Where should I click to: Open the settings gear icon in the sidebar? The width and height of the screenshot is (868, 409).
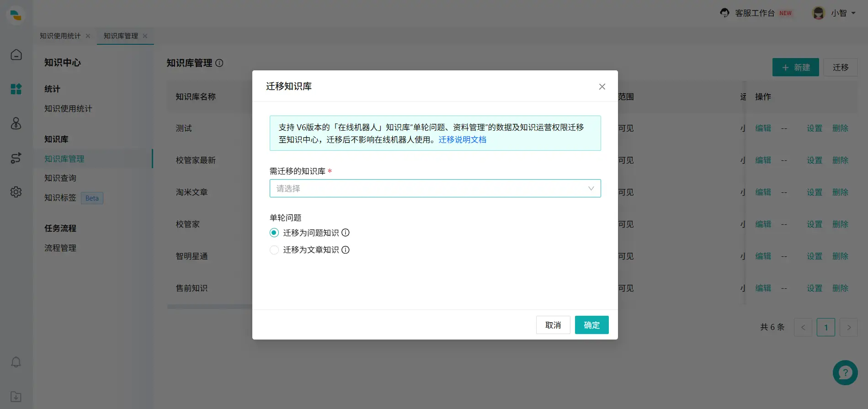click(x=16, y=192)
